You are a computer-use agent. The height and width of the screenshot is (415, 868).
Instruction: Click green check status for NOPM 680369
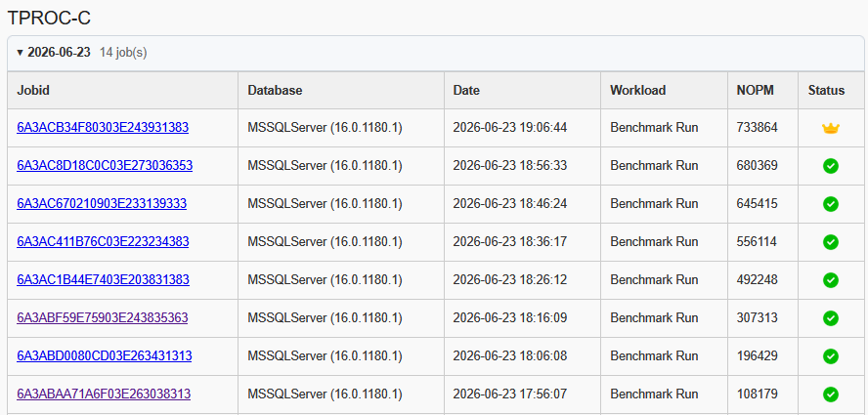[x=830, y=166]
